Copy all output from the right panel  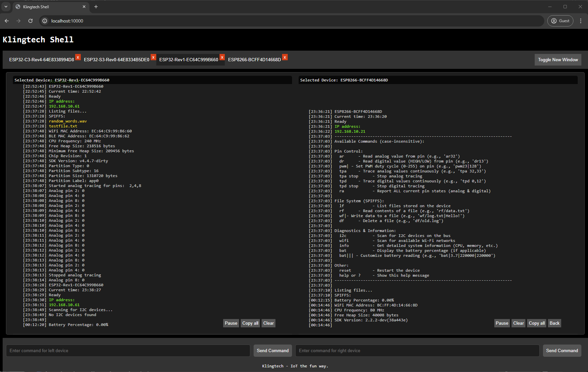(537, 323)
